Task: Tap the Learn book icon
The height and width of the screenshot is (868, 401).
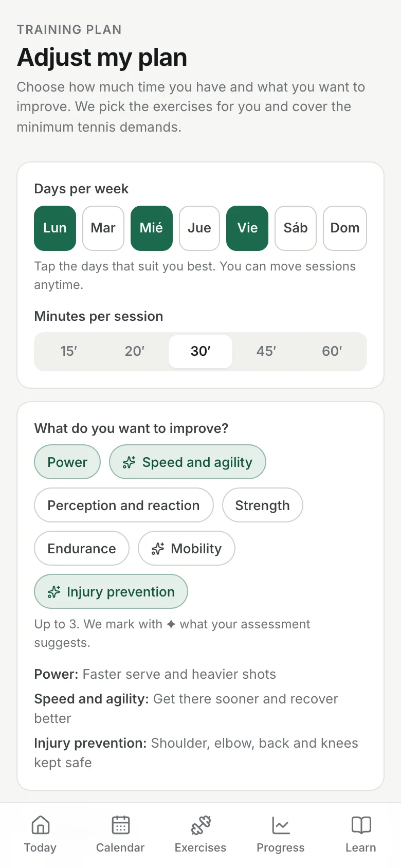Action: (x=361, y=825)
